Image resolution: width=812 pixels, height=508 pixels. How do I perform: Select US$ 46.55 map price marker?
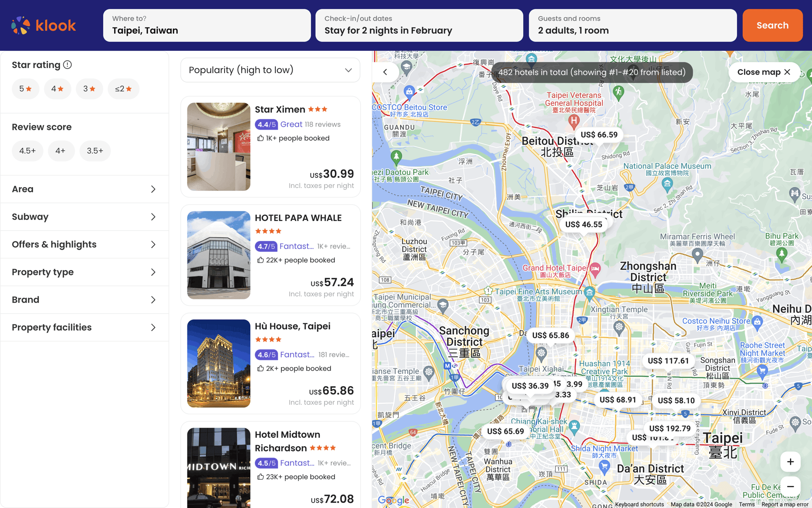tap(584, 224)
